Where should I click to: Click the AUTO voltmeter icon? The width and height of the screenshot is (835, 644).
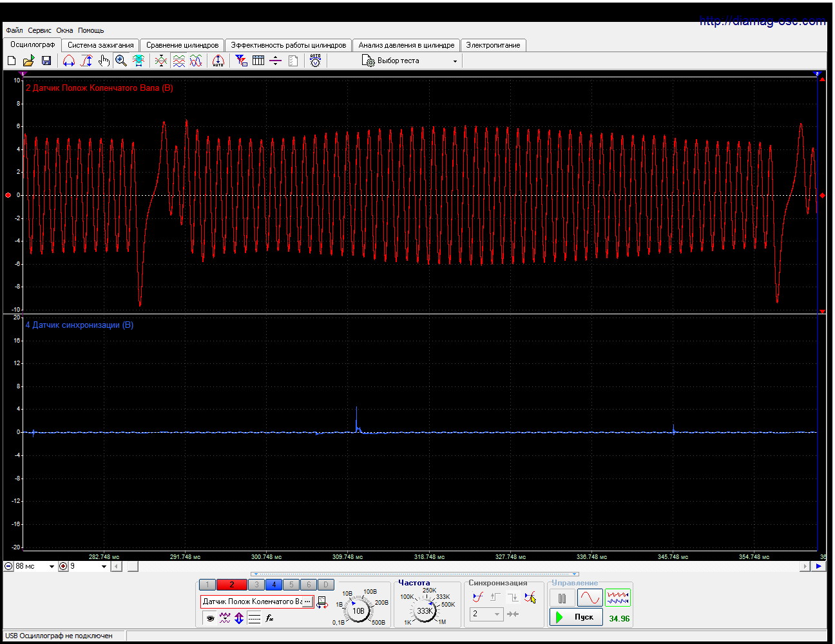(315, 61)
